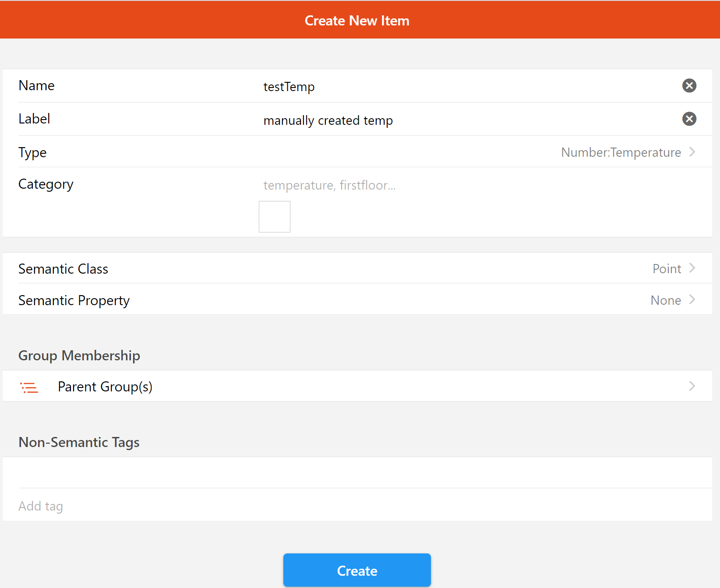Click the chevron beside None semantic property

[x=692, y=300]
